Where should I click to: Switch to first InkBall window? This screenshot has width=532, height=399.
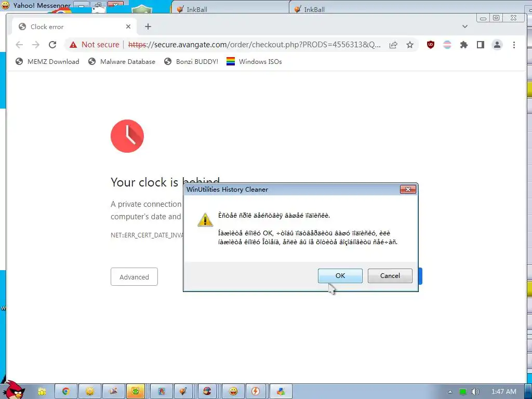click(230, 8)
